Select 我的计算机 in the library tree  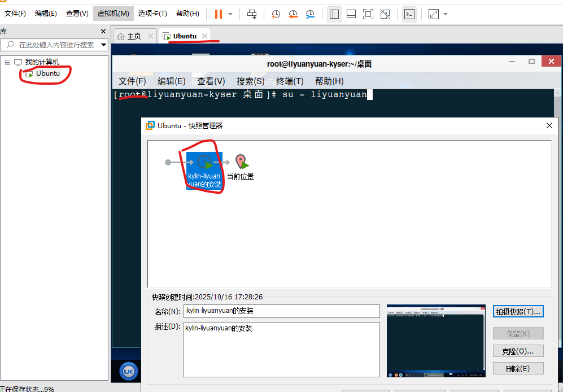coord(42,62)
